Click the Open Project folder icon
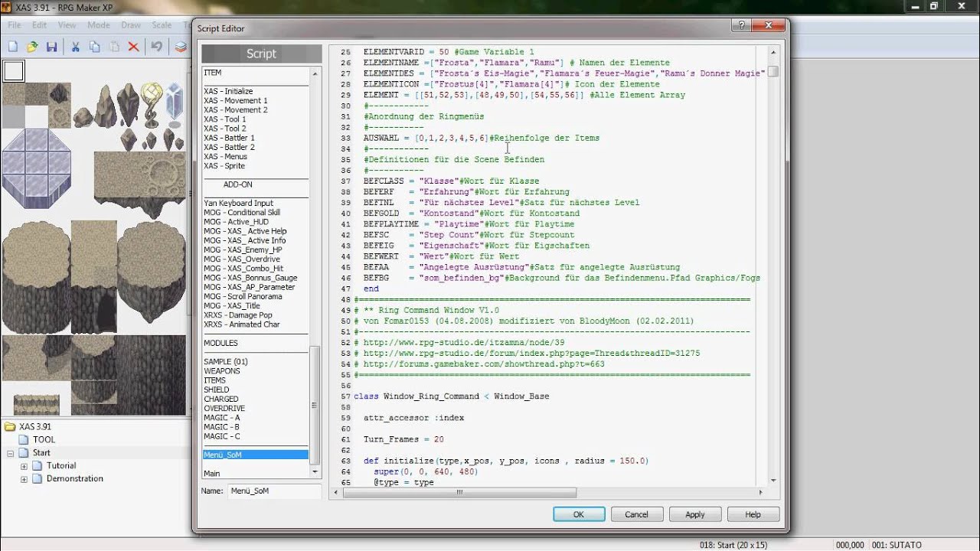 click(32, 47)
